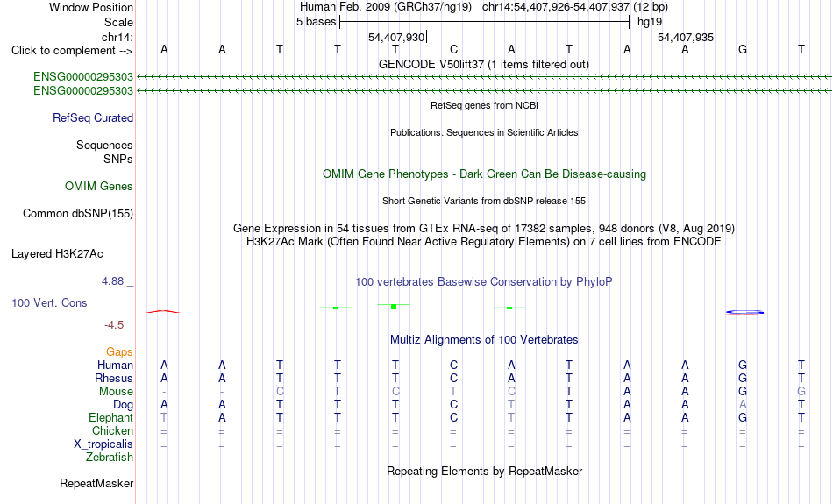The height and width of the screenshot is (504, 833).
Task: Click the Gaps row label
Action: (x=119, y=352)
